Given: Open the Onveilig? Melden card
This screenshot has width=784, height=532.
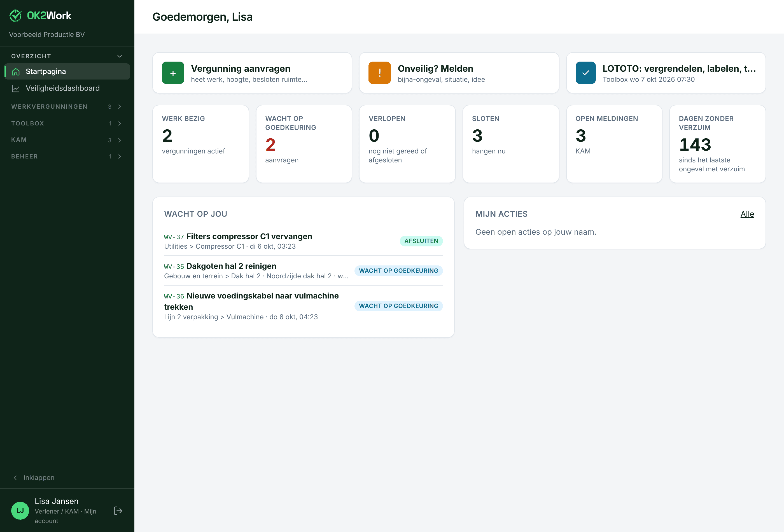Looking at the screenshot, I should pyautogui.click(x=459, y=73).
